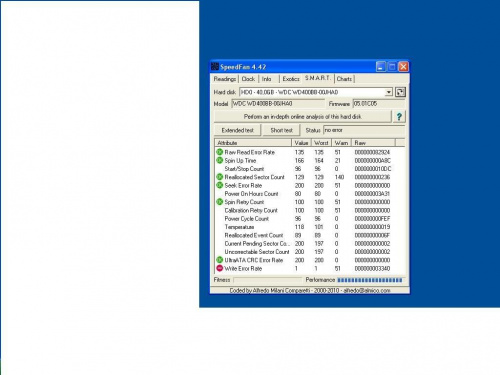Select the Write Error Rate attribute
The height and width of the screenshot is (375, 500).
tap(243, 269)
